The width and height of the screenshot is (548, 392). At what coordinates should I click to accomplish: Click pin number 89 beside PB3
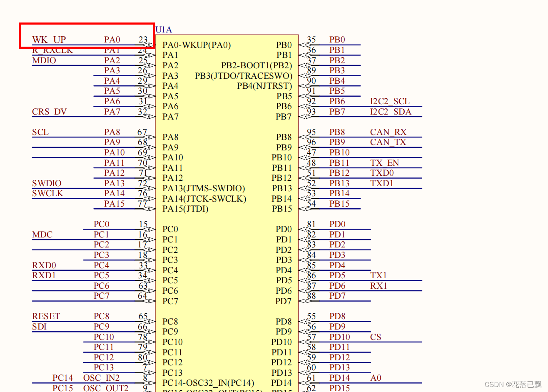click(x=311, y=70)
